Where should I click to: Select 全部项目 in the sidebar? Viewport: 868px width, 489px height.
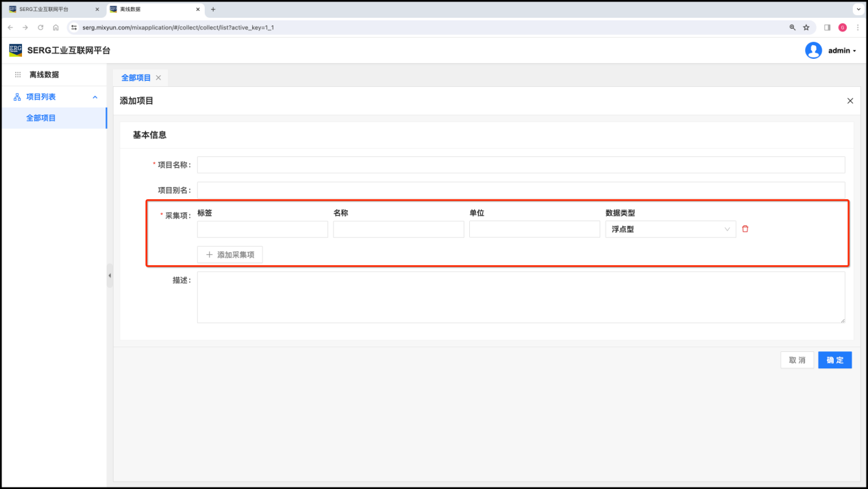(41, 118)
